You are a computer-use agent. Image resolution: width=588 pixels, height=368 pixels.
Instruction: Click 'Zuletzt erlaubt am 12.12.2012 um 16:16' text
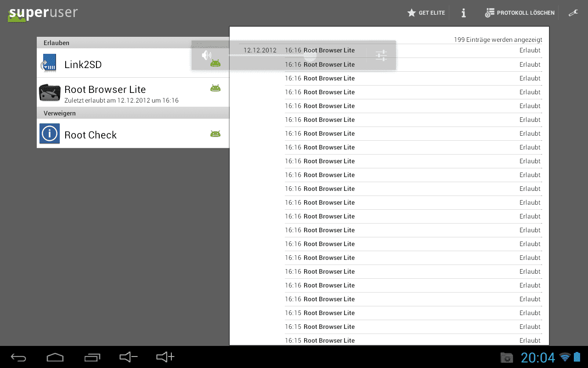(121, 100)
